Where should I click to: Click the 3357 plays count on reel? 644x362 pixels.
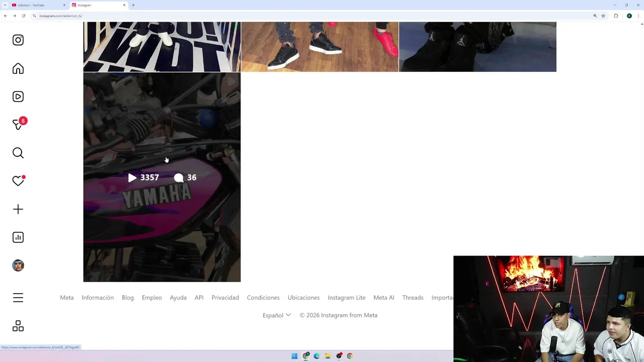coord(143,177)
